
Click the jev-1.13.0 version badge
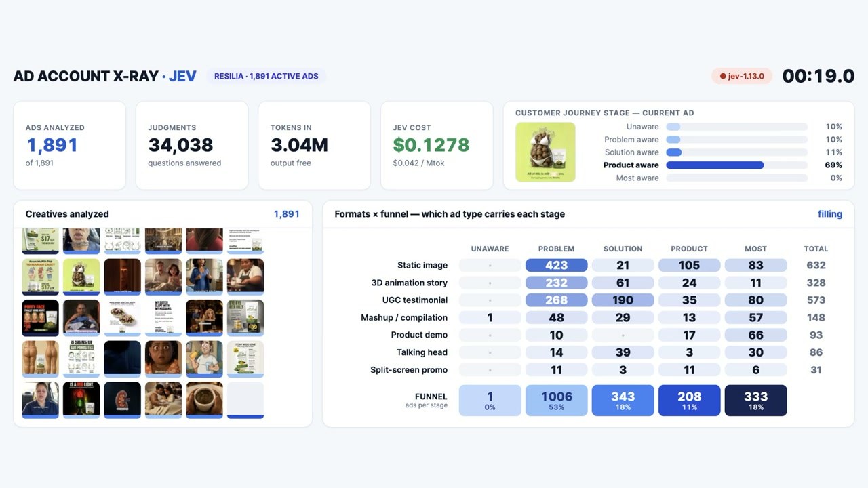point(742,76)
